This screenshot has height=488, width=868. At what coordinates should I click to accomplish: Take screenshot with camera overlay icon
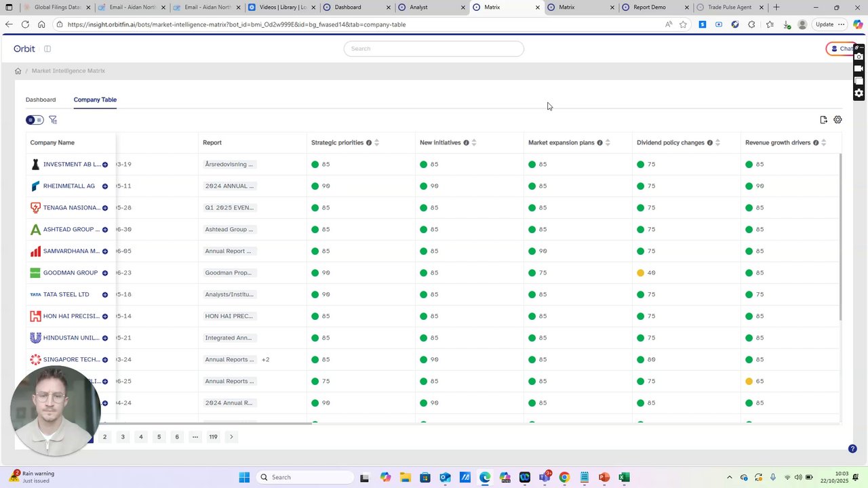click(x=859, y=57)
